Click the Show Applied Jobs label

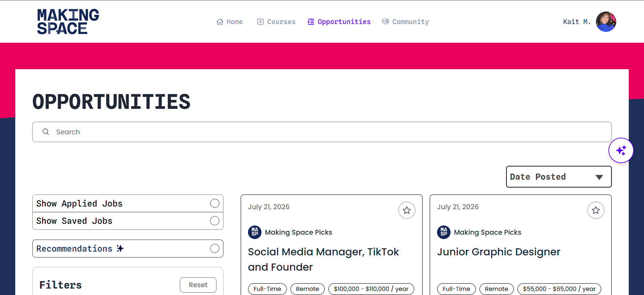79,203
